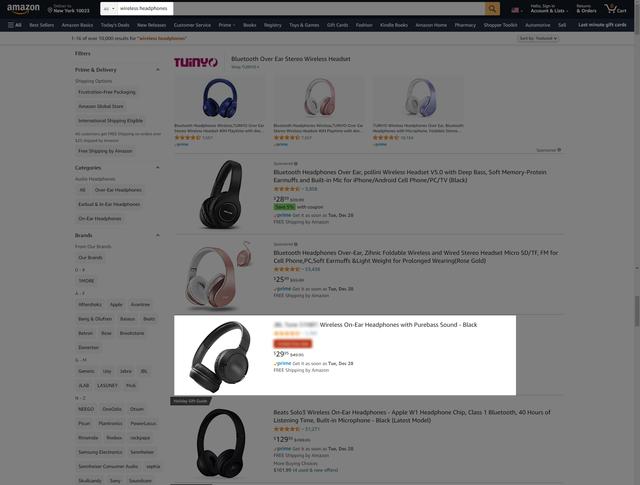Select the US flag language icon

tap(516, 10)
